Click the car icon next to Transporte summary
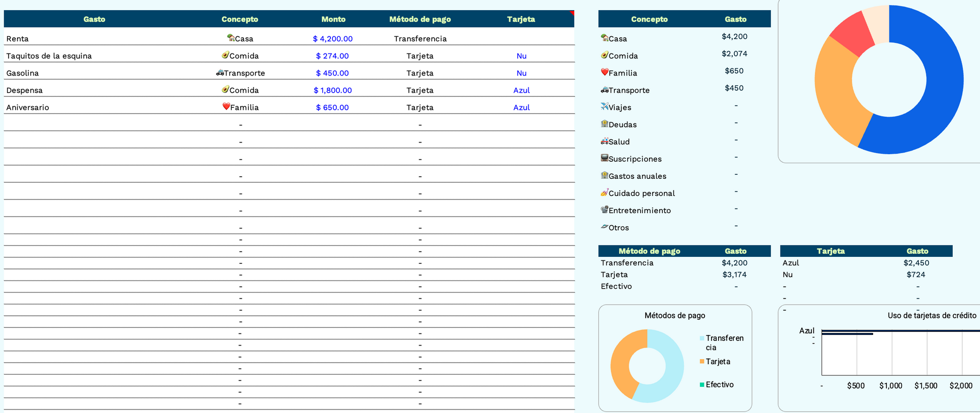980x413 pixels. (x=604, y=90)
